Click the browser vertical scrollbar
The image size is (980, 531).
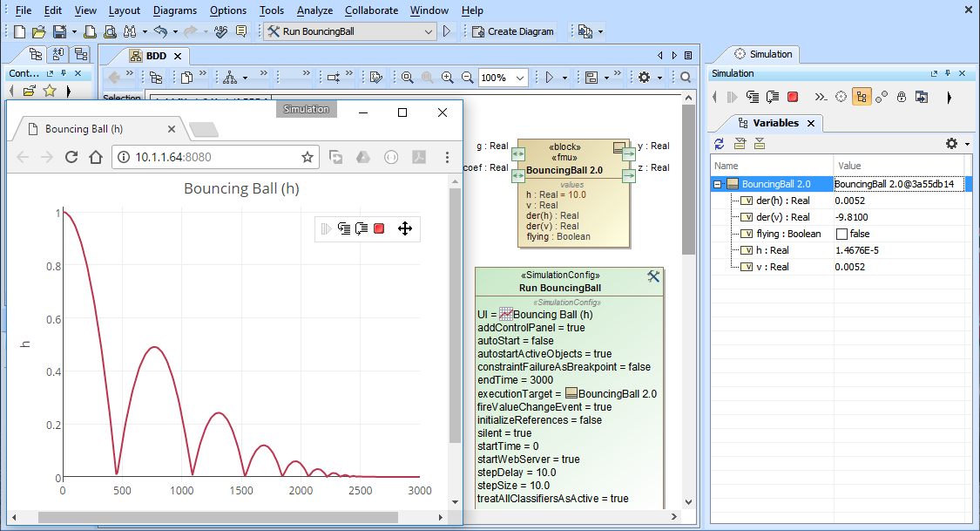(x=455, y=316)
